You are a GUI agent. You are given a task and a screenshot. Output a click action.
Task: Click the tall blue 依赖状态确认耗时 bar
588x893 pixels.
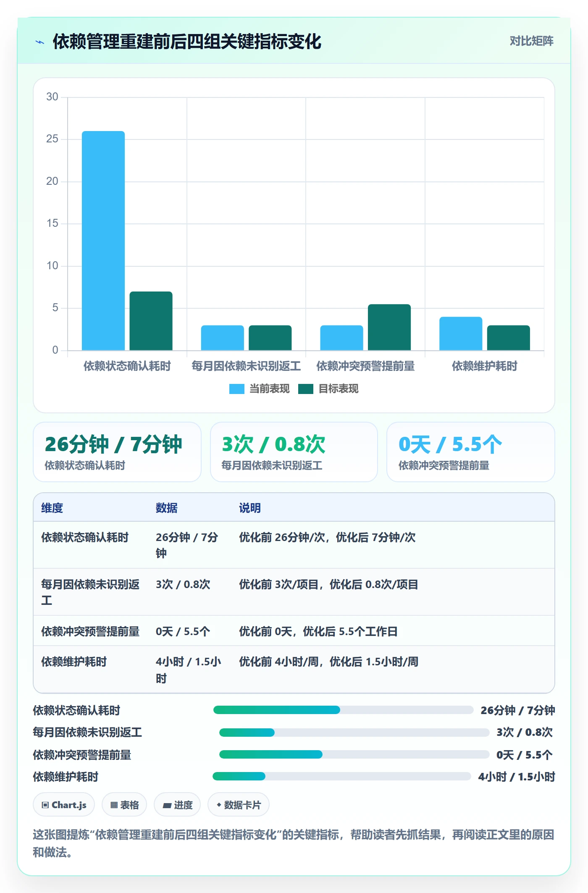103,241
